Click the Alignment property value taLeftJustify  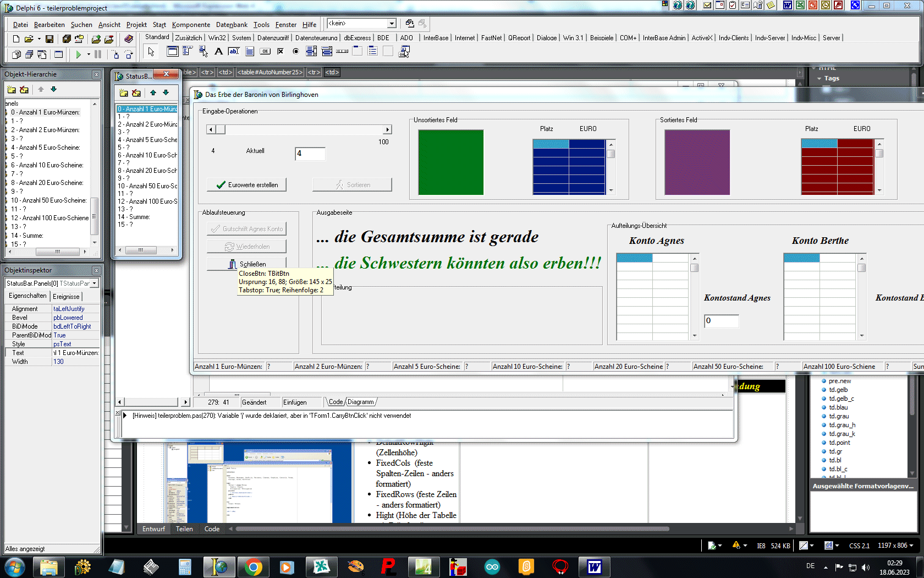point(76,309)
